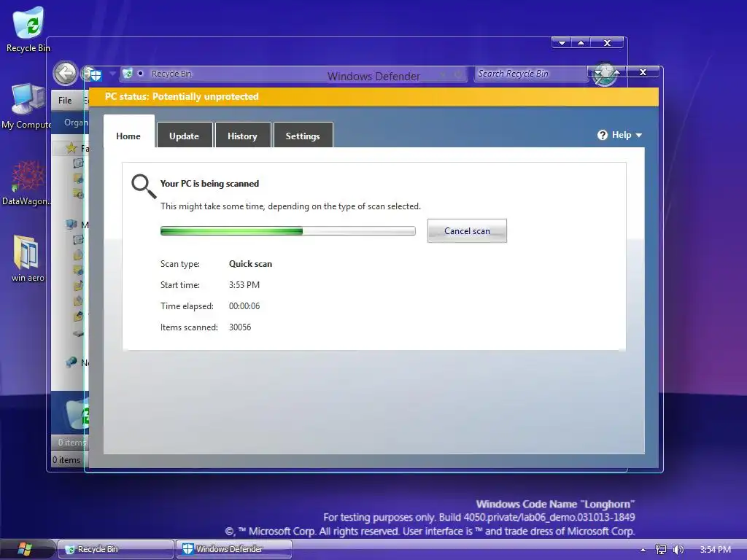
Task: Click the network tray icon
Action: pos(661,550)
